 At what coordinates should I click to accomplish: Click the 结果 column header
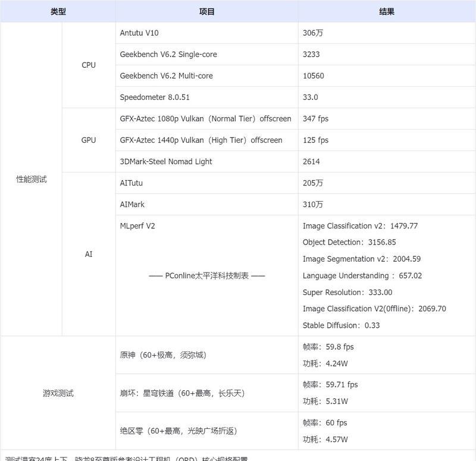pyautogui.click(x=386, y=10)
